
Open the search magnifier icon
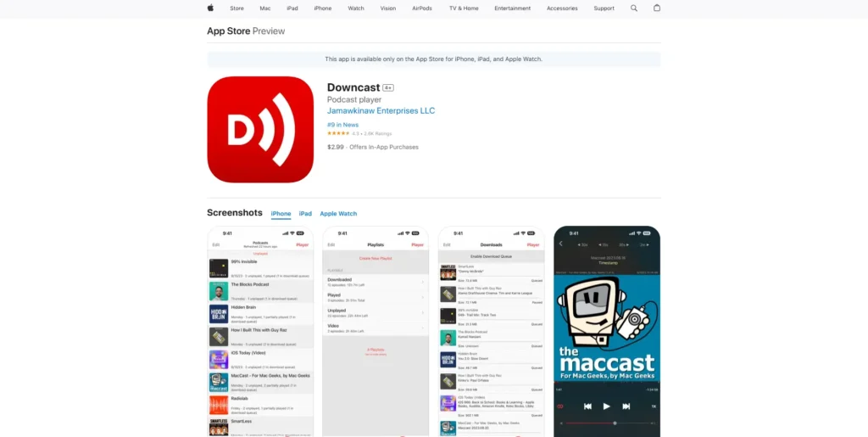(634, 8)
